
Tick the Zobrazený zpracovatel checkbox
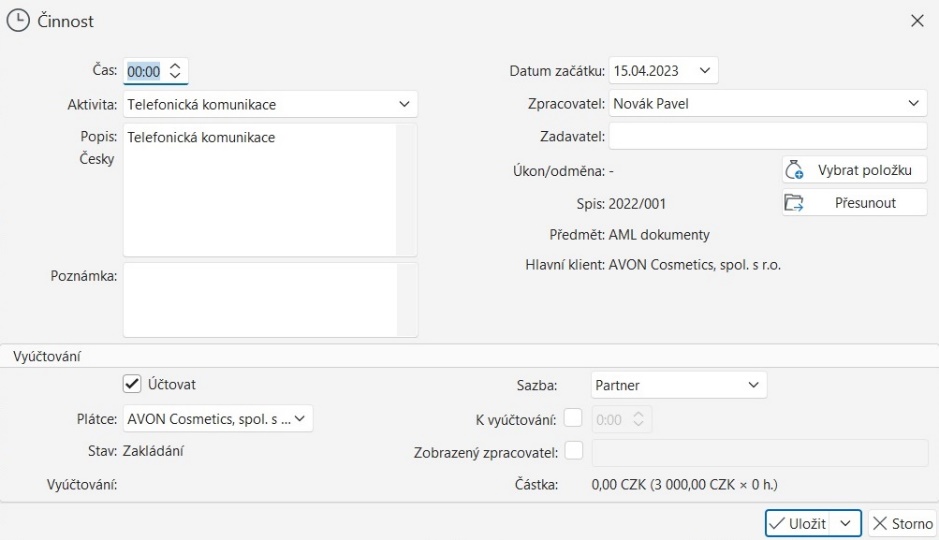(x=573, y=451)
